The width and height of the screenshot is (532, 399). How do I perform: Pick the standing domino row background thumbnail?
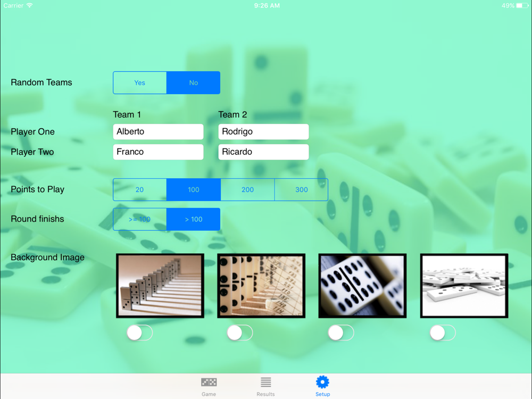160,286
